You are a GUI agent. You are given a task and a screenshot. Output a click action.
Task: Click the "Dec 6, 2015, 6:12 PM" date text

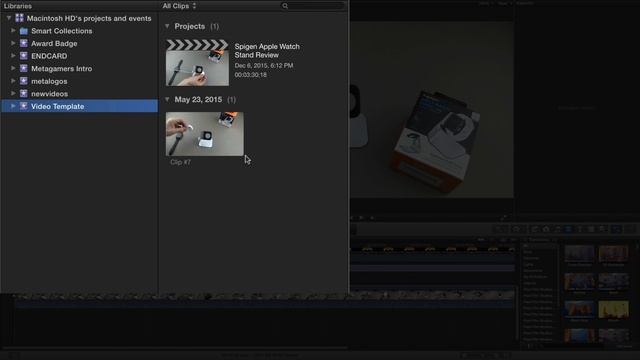(264, 65)
